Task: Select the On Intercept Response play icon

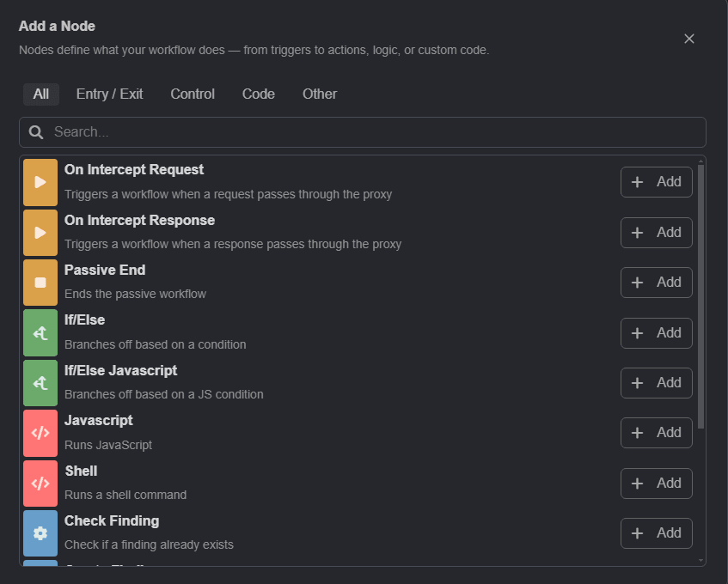Action: (40, 232)
